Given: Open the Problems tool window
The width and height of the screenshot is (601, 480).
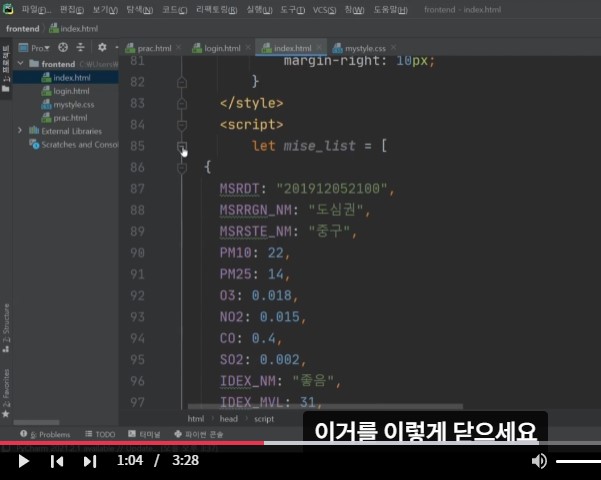Looking at the screenshot, I should point(45,434).
